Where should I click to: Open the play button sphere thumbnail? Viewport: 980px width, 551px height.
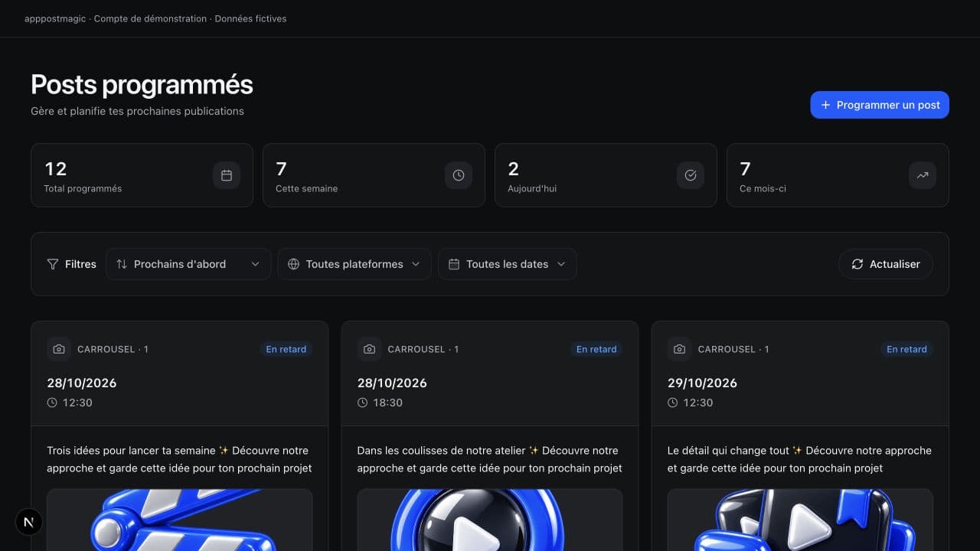489,520
